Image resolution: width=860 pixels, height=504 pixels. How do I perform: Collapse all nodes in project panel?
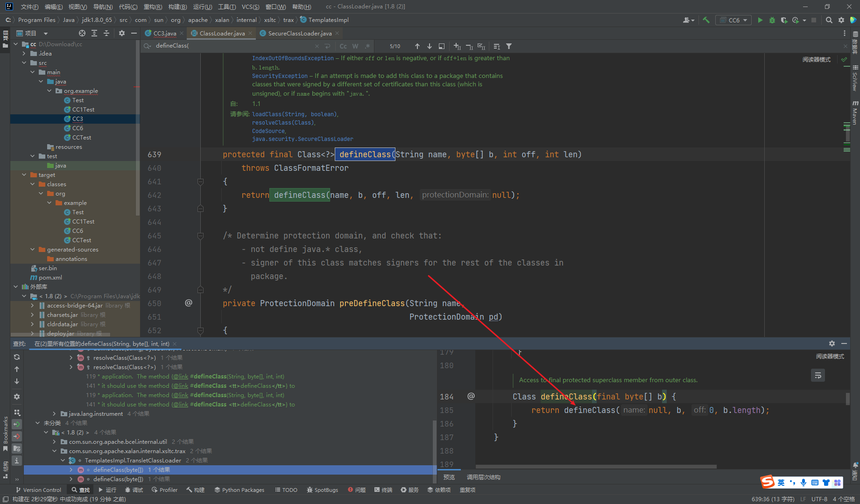106,33
